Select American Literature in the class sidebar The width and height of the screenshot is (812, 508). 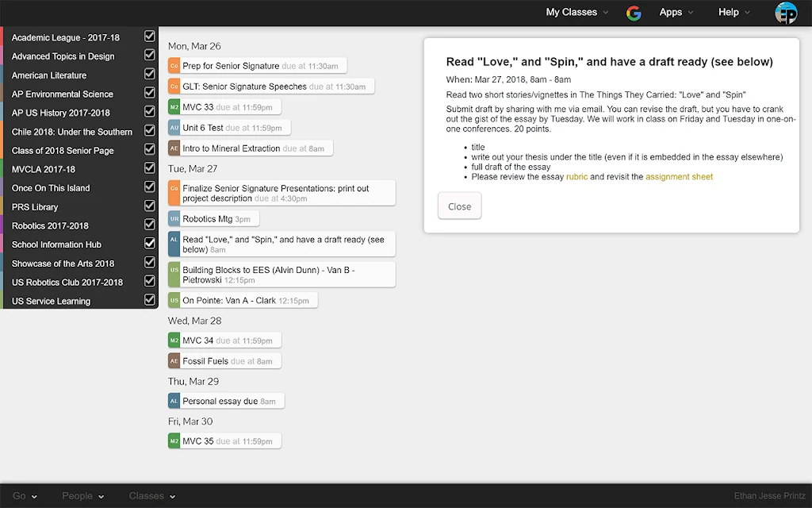coord(49,75)
